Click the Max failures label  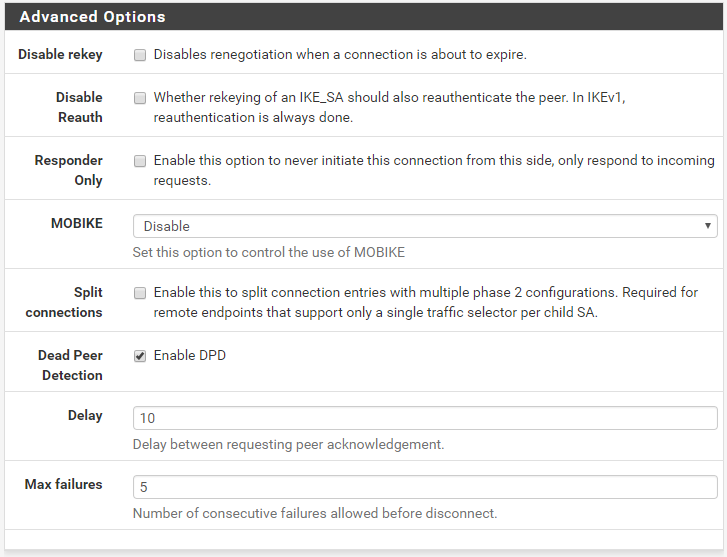click(64, 484)
